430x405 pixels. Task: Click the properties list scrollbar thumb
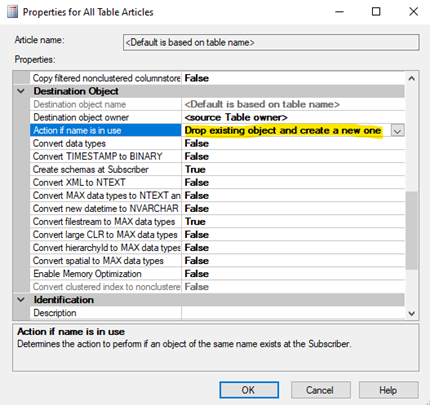[x=412, y=230]
